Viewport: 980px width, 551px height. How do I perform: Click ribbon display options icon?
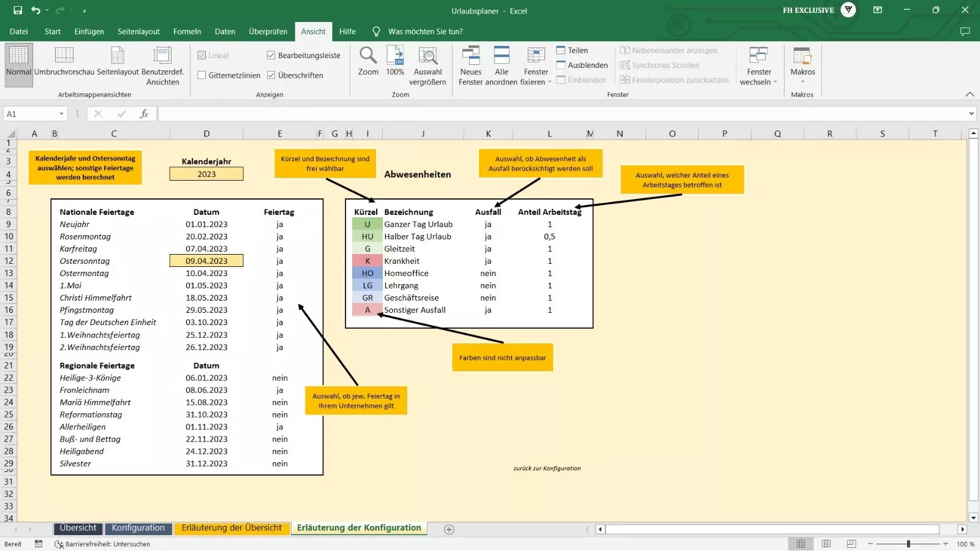[x=877, y=10]
